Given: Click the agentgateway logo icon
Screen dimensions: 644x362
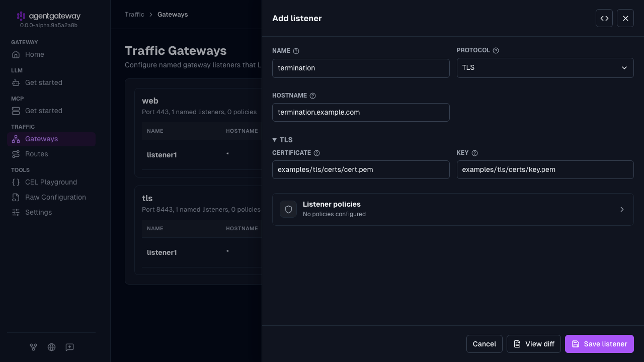Looking at the screenshot, I should [21, 16].
